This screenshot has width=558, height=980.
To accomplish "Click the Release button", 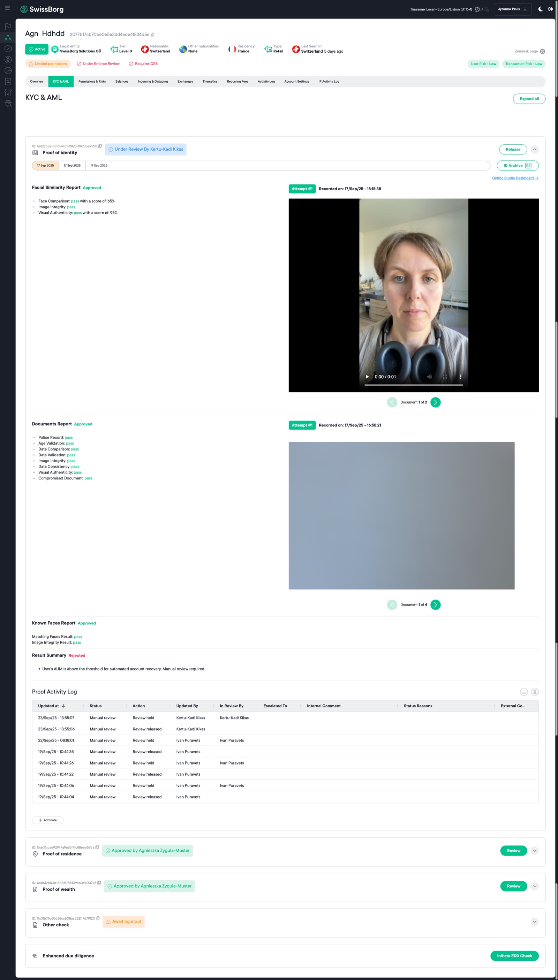I will 513,150.
